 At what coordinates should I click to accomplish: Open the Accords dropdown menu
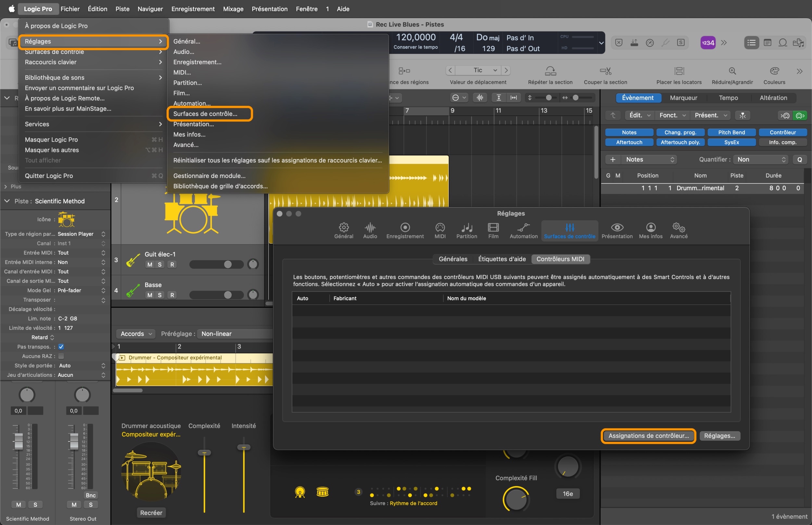[136, 334]
